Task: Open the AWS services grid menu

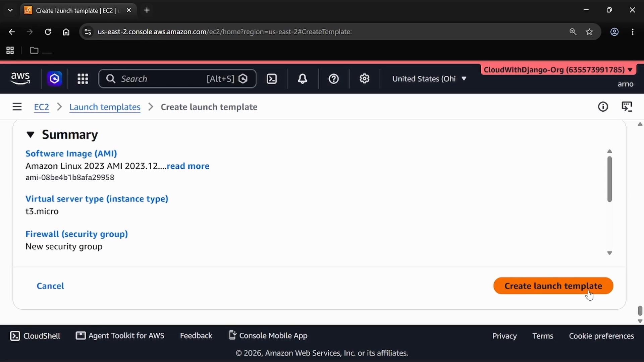Action: tap(83, 79)
